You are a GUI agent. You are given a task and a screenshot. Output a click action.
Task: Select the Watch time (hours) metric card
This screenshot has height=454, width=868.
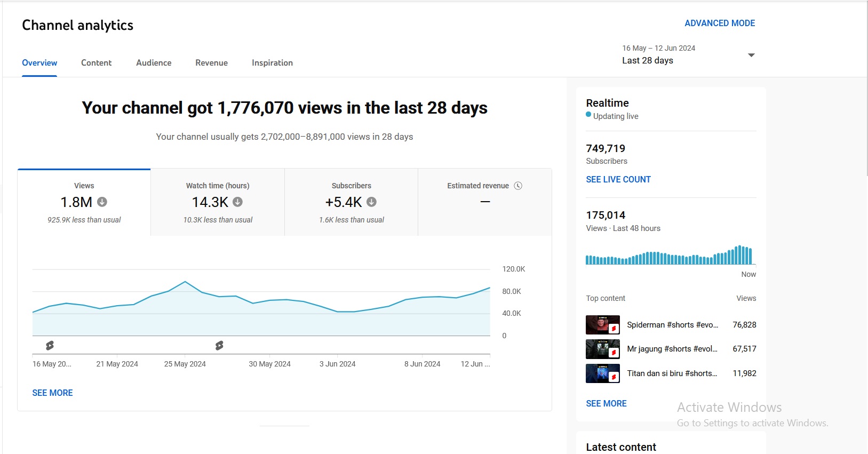pyautogui.click(x=218, y=203)
